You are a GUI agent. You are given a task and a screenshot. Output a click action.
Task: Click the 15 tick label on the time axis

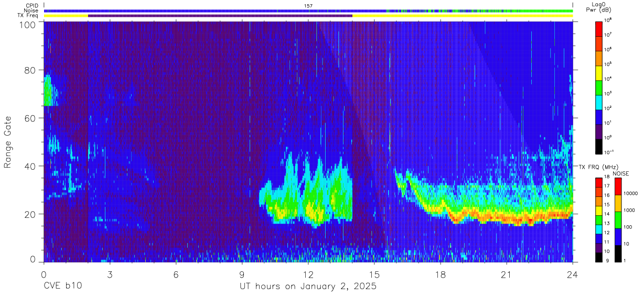374,274
